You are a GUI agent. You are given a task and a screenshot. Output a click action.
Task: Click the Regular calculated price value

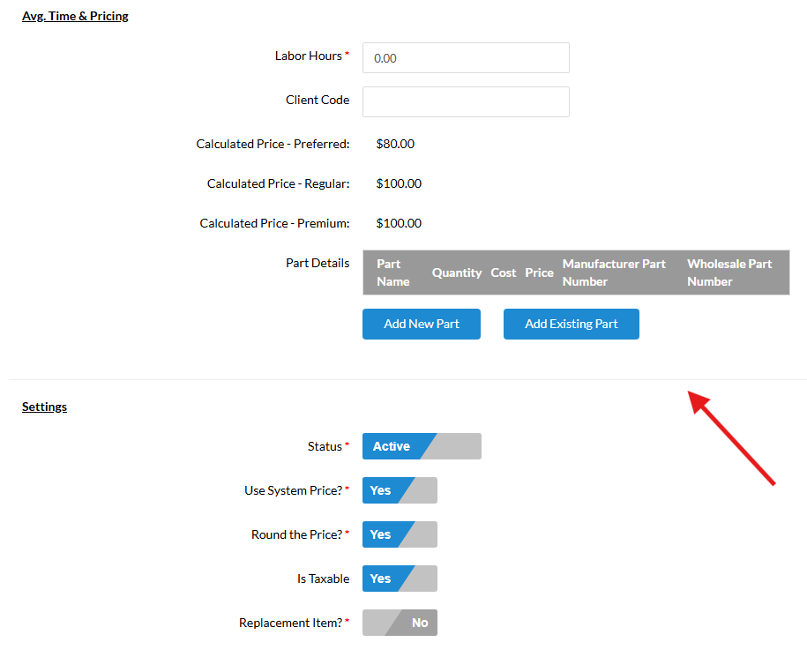click(399, 183)
